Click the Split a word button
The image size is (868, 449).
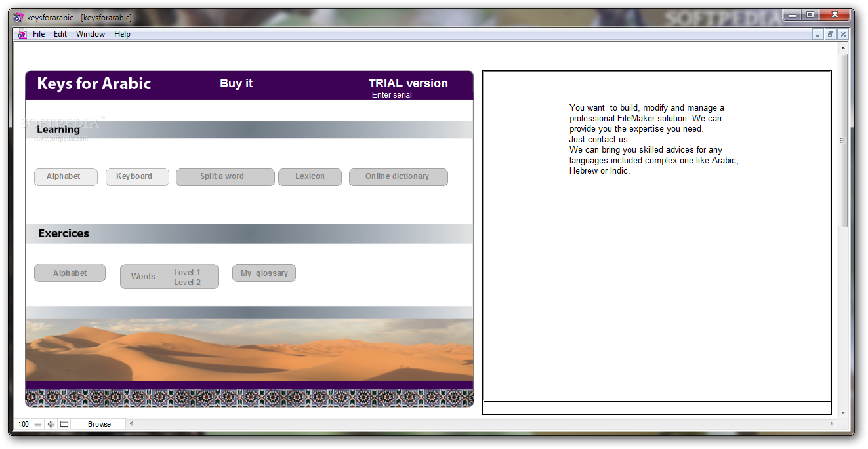tap(225, 177)
